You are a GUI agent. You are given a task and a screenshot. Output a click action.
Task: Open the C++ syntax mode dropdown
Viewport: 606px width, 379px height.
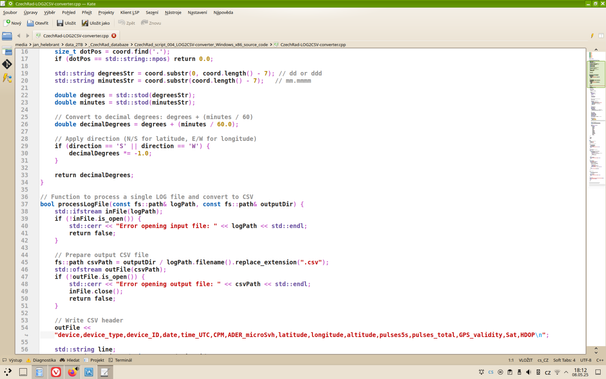point(599,360)
